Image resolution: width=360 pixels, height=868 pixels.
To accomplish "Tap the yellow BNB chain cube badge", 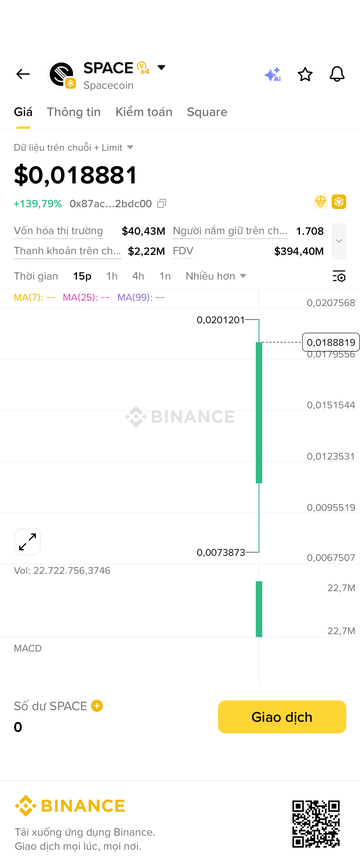I will click(x=339, y=202).
